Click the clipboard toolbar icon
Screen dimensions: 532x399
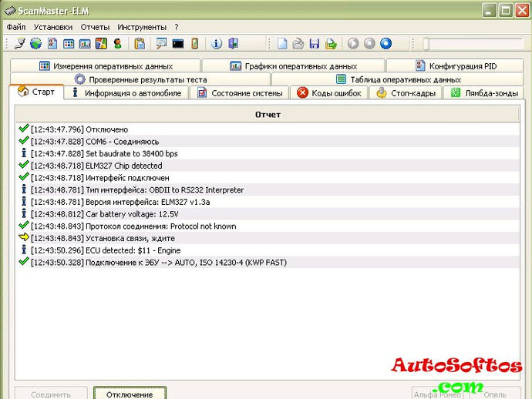click(140, 44)
